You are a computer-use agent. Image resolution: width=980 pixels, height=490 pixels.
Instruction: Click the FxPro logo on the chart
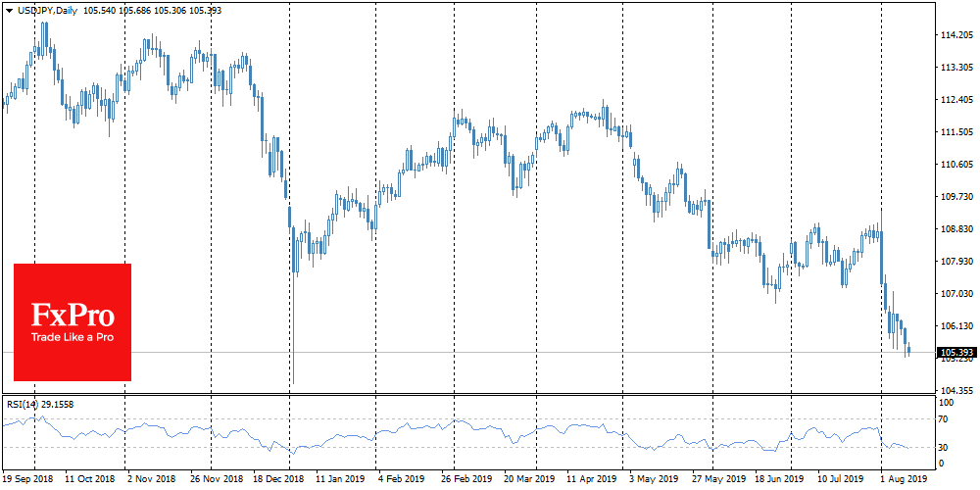(x=73, y=316)
